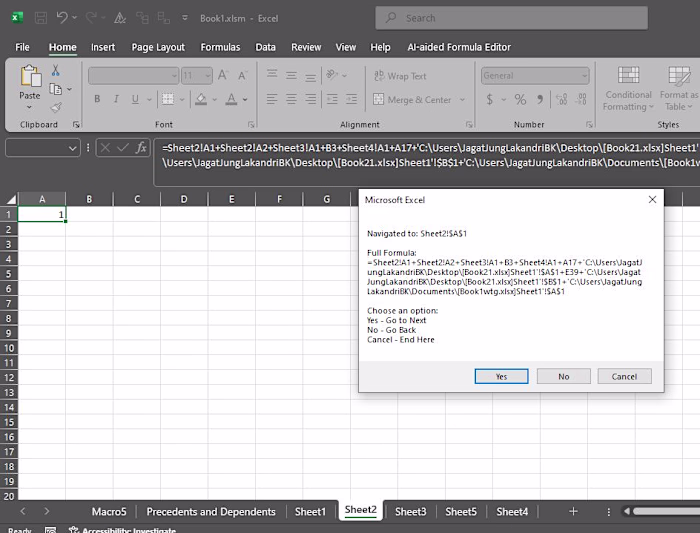The width and height of the screenshot is (700, 533).
Task: Open the Fill Color bucket swatch
Action: [201, 99]
